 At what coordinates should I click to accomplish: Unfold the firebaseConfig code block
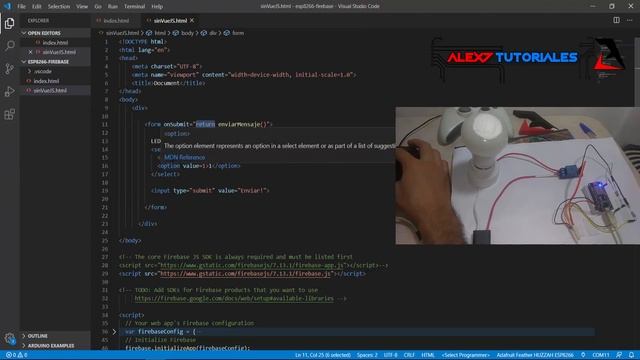point(114,332)
